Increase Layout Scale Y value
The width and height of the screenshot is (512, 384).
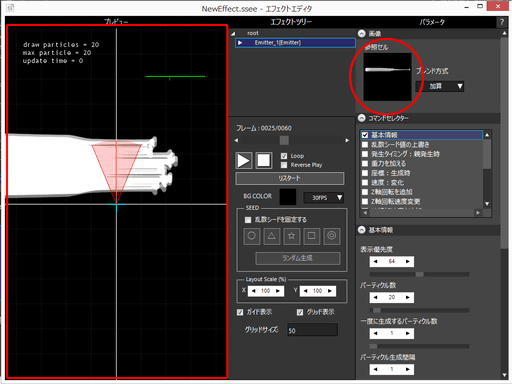pyautogui.click(x=330, y=291)
